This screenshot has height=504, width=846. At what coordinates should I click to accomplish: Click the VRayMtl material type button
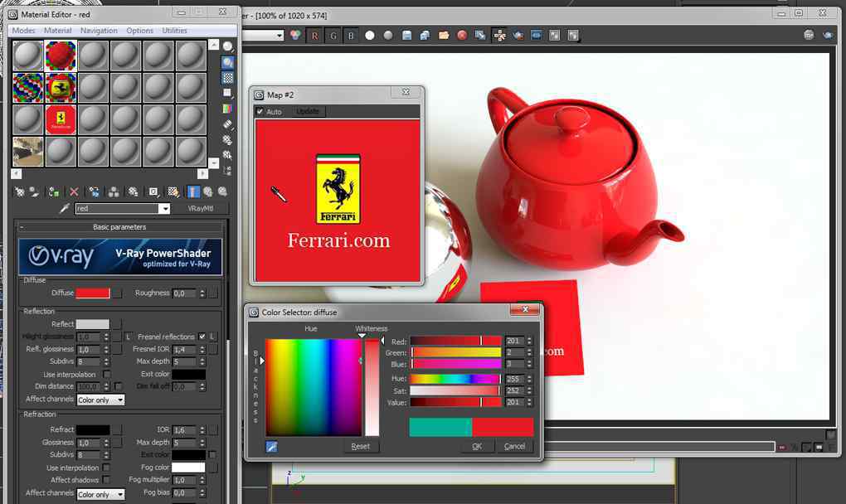201,208
